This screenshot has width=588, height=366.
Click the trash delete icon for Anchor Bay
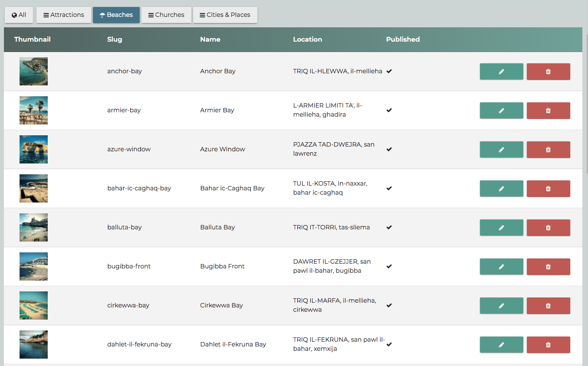[x=548, y=72]
